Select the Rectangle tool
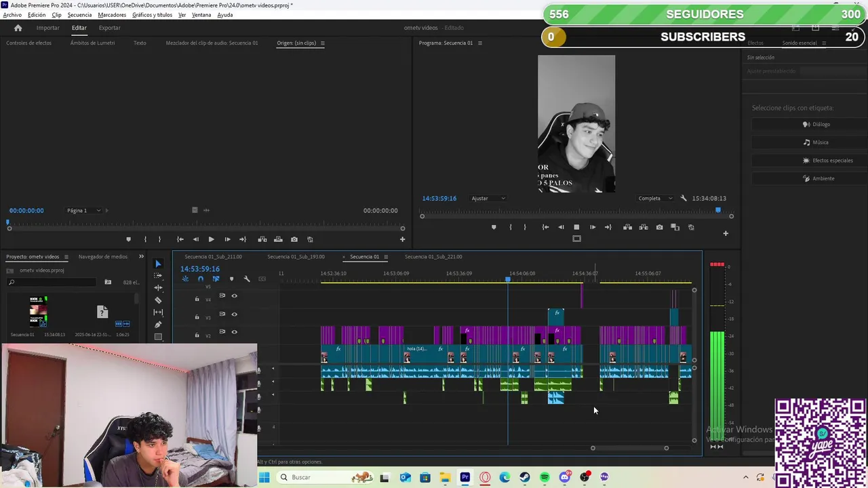Image resolution: width=868 pixels, height=488 pixels. click(x=158, y=336)
